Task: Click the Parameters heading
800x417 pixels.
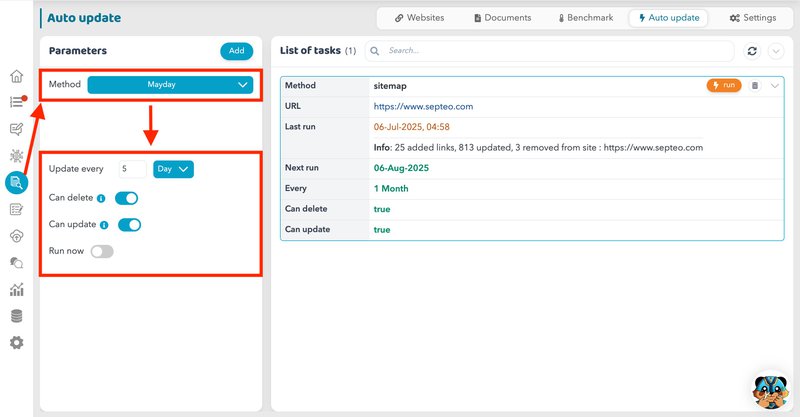Action: click(78, 51)
